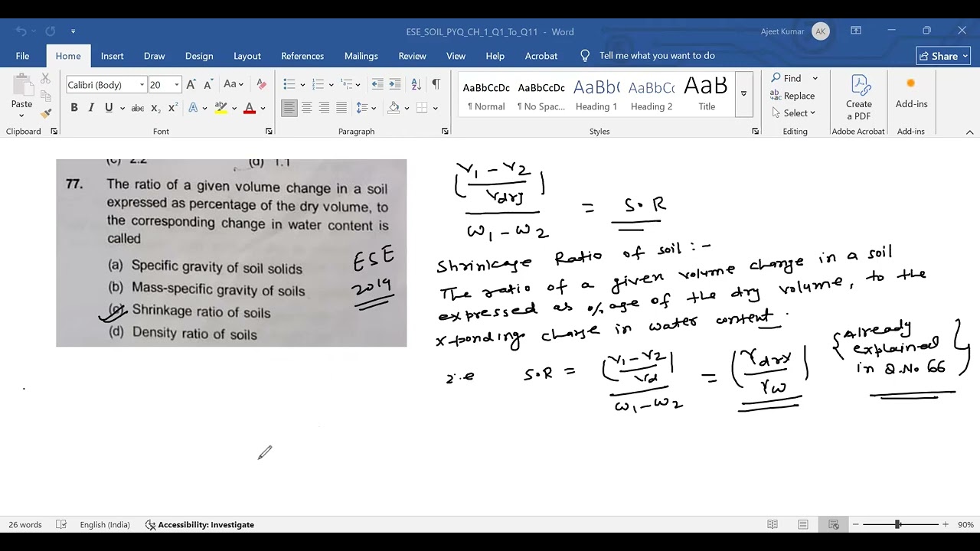Check accessibility from status bar
Image resolution: width=980 pixels, height=551 pixels.
point(200,524)
